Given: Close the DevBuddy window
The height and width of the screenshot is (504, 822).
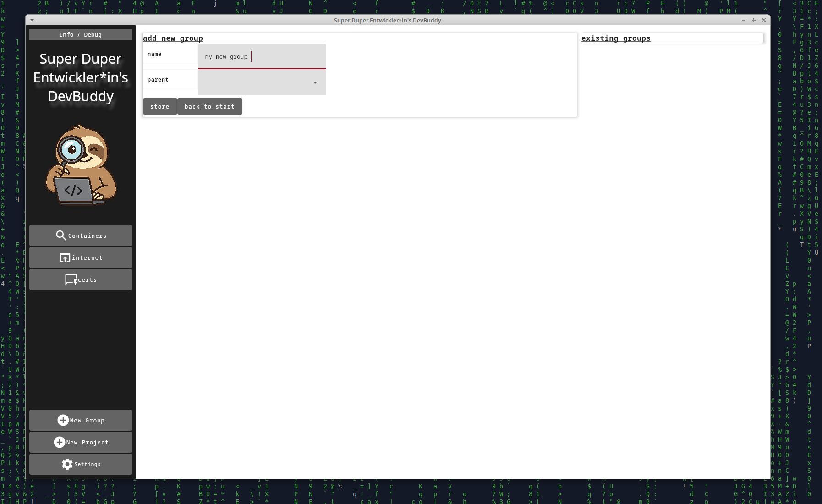Looking at the screenshot, I should tap(764, 20).
